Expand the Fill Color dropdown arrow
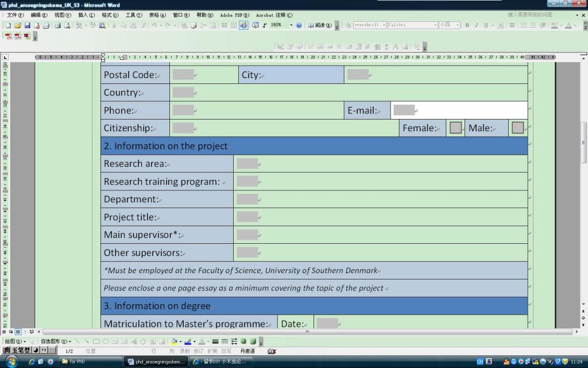This screenshot has width=588, height=368. [180, 342]
